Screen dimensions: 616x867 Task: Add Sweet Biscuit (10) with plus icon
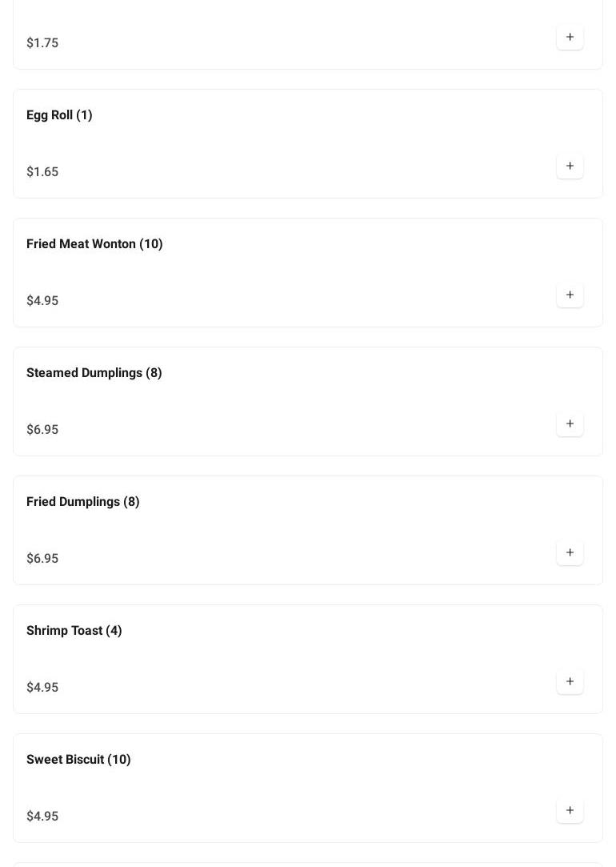(x=570, y=811)
